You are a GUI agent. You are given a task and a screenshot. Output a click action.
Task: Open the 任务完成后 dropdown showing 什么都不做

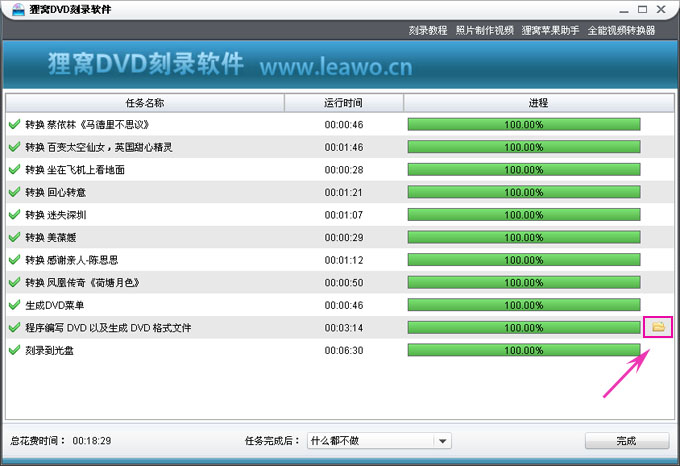[379, 441]
